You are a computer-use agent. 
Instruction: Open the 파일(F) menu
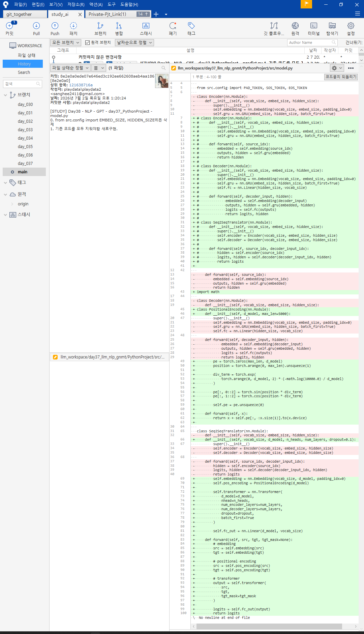tap(20, 4)
